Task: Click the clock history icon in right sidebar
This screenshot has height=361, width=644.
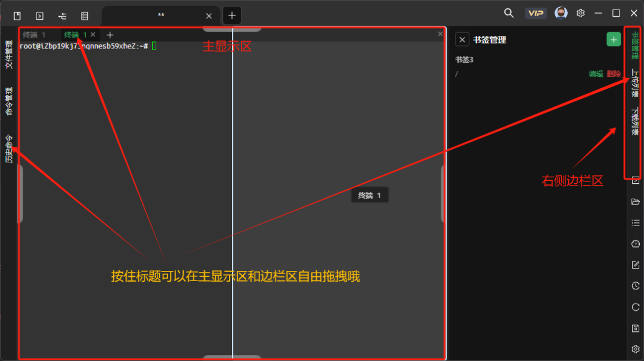Action: coord(634,286)
